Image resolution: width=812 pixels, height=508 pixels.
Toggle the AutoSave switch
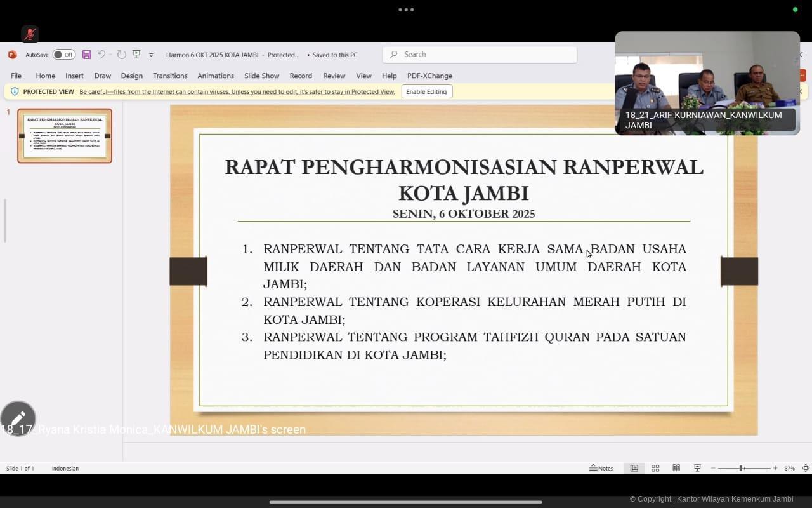pyautogui.click(x=63, y=55)
